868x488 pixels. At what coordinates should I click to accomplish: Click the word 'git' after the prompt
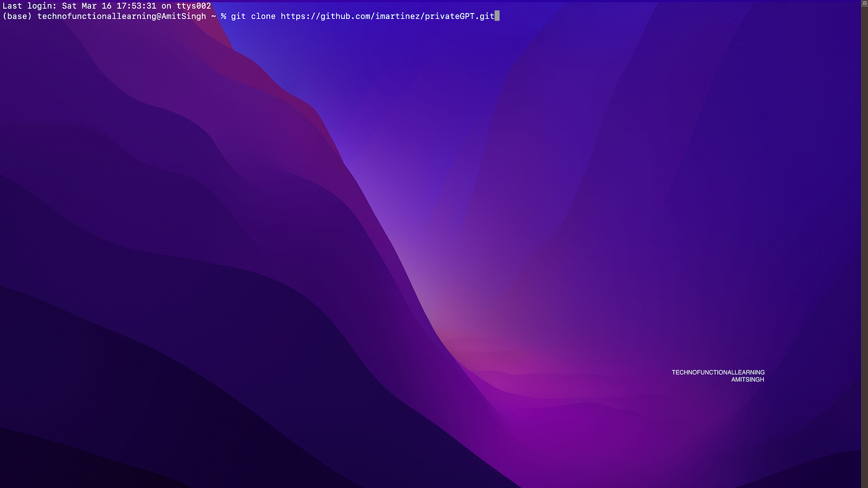click(238, 16)
